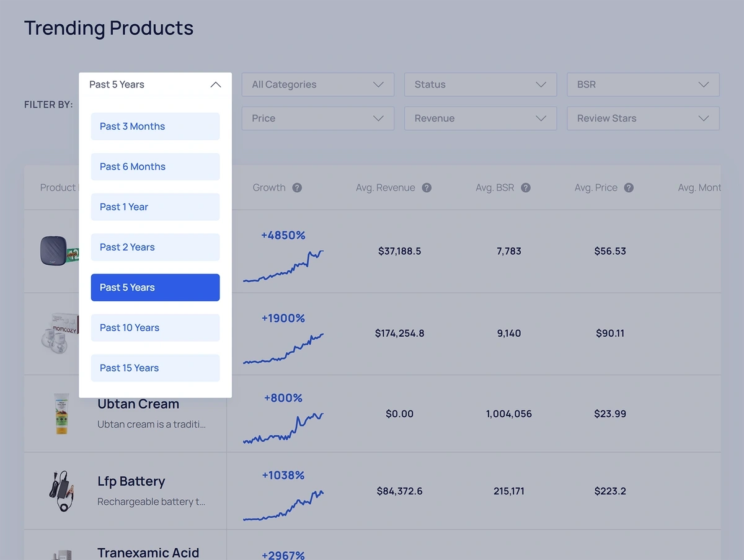The image size is (744, 560).
Task: Open the Revenue filter dropdown
Action: click(480, 118)
